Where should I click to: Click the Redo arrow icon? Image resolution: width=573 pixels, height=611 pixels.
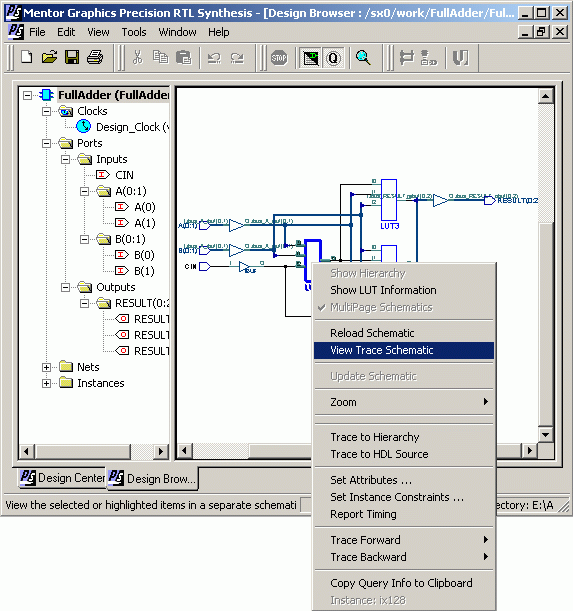(x=237, y=58)
